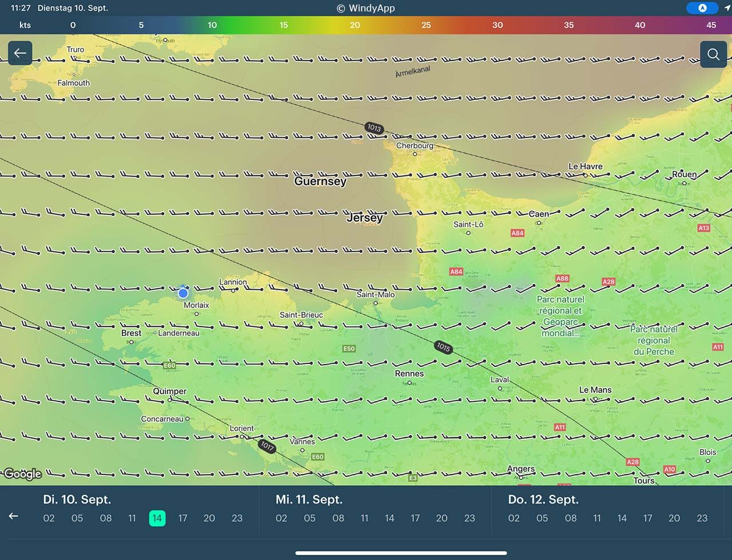The width and height of the screenshot is (732, 560).
Task: Tap the back arrow button on map
Action: click(x=20, y=53)
